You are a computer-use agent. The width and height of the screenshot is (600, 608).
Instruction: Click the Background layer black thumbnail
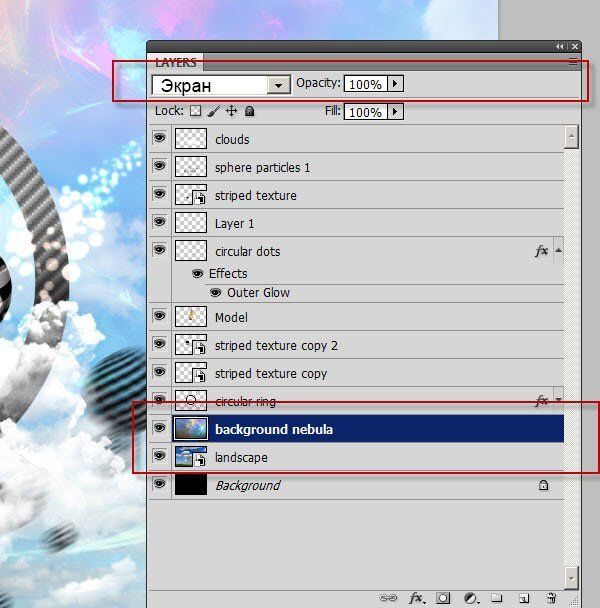tap(190, 485)
